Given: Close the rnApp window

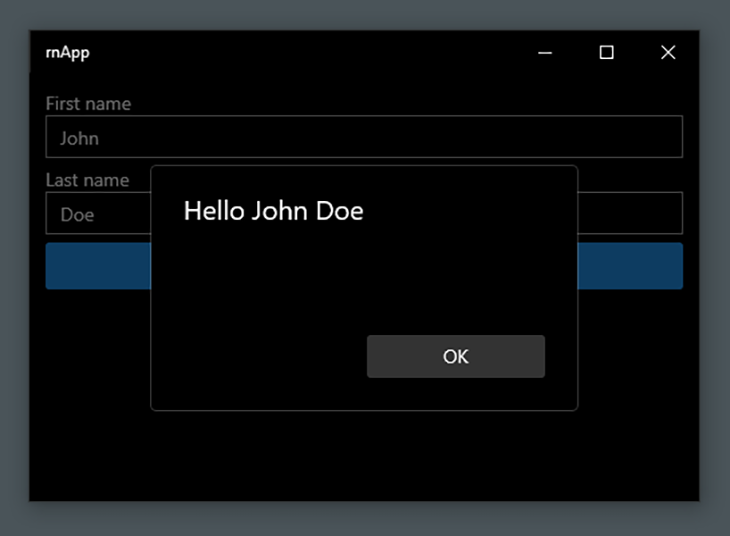Looking at the screenshot, I should tap(668, 53).
